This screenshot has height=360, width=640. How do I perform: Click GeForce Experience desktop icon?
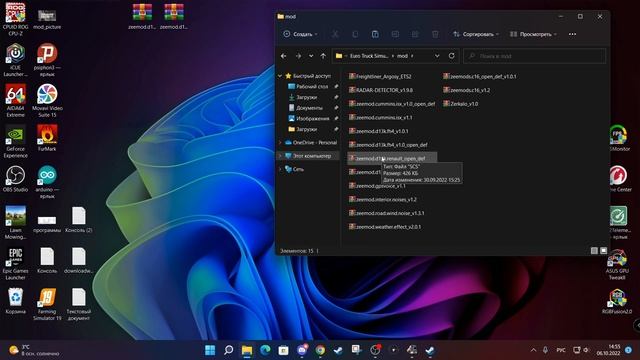coord(16,141)
